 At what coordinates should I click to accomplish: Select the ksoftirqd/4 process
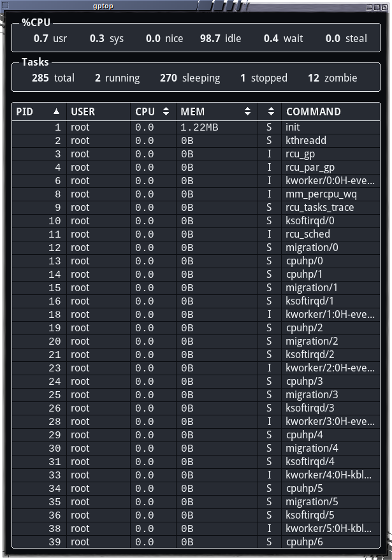(x=196, y=462)
